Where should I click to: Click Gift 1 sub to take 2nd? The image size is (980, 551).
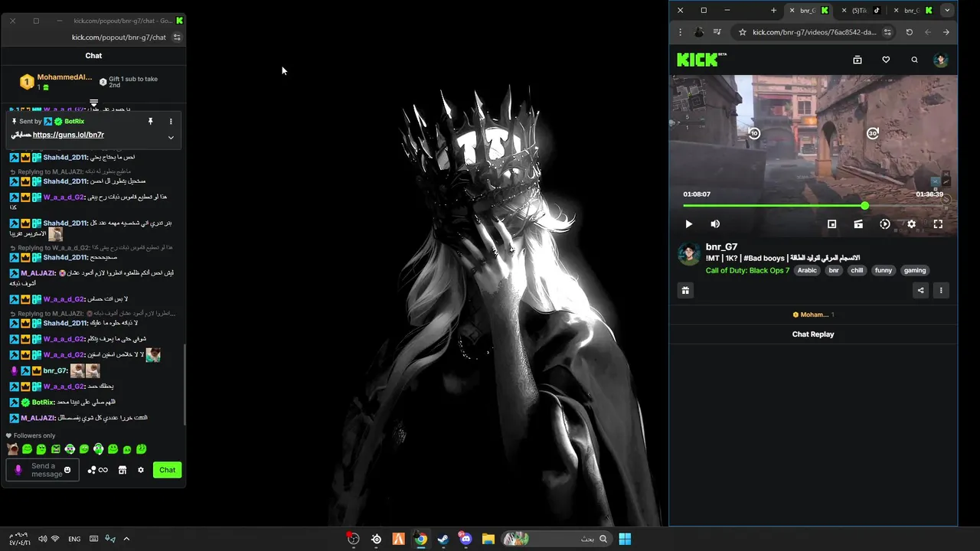click(133, 82)
